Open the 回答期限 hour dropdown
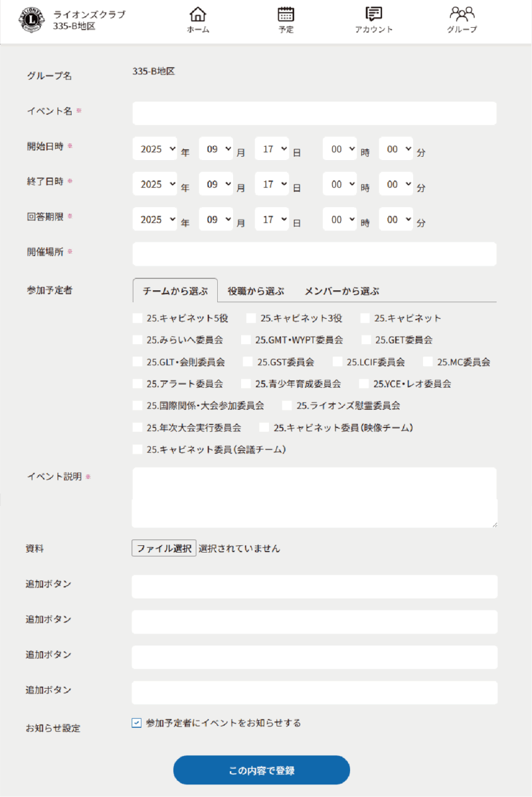532x797 pixels. (x=340, y=220)
